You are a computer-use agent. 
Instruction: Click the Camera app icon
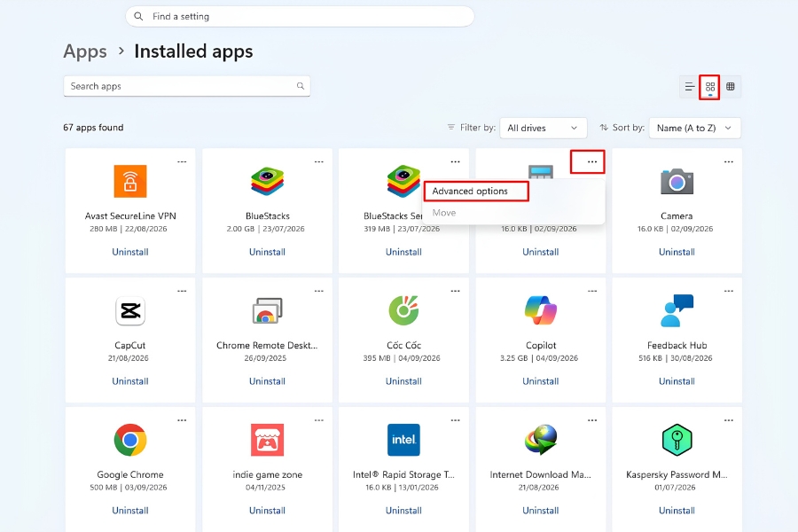677,181
